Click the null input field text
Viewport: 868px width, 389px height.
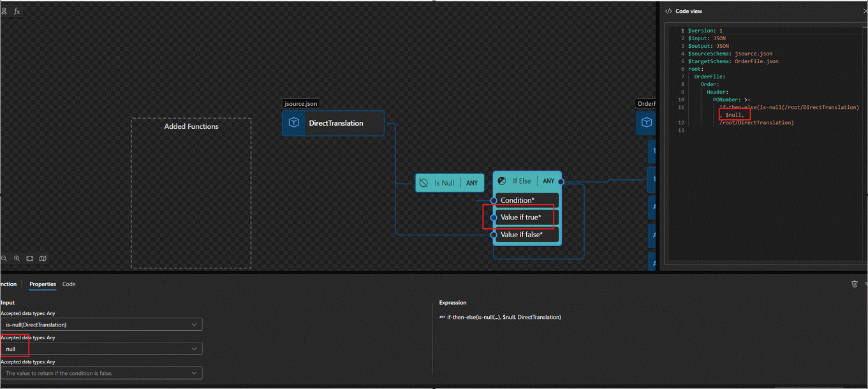tap(11, 349)
